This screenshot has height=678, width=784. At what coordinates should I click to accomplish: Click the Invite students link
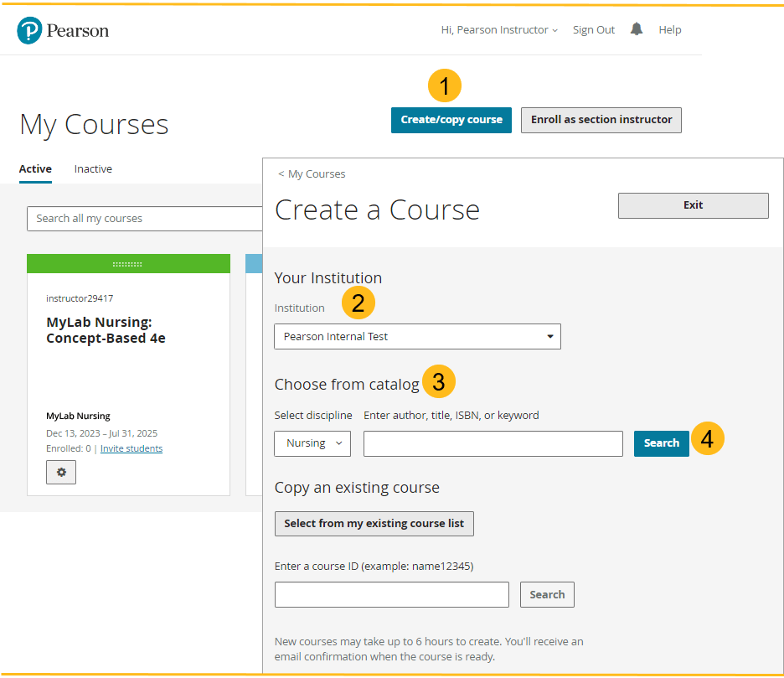(x=132, y=448)
